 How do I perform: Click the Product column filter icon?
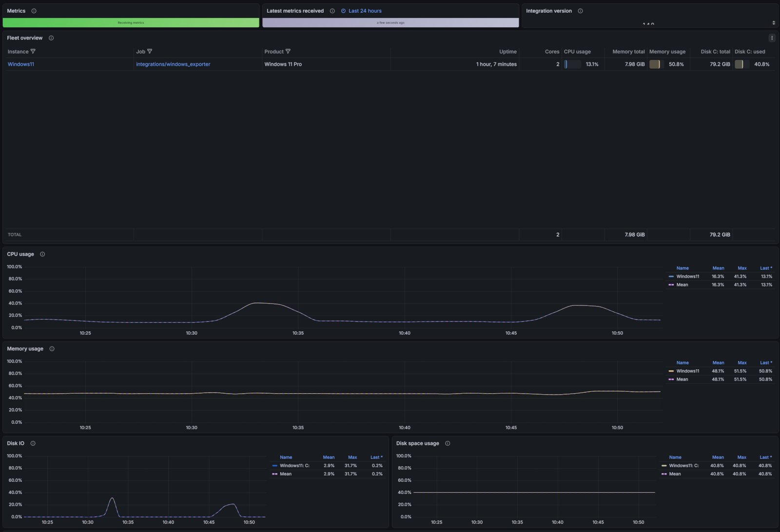click(x=289, y=51)
